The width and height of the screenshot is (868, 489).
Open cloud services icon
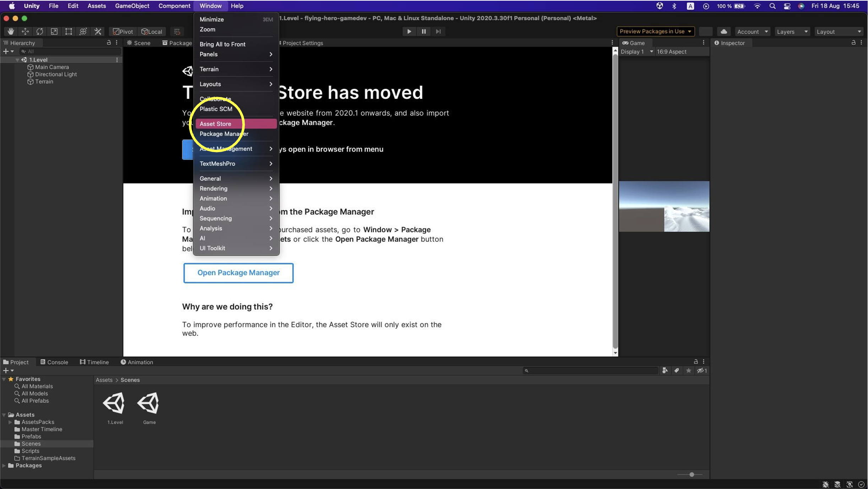[x=724, y=32]
